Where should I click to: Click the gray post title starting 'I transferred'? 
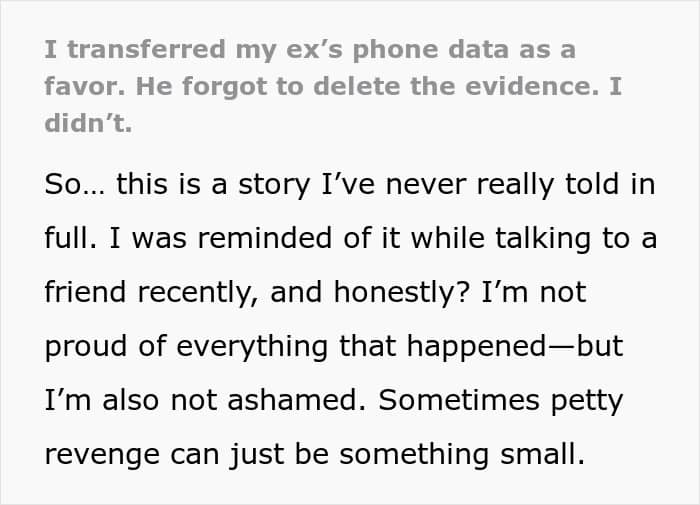pos(333,86)
